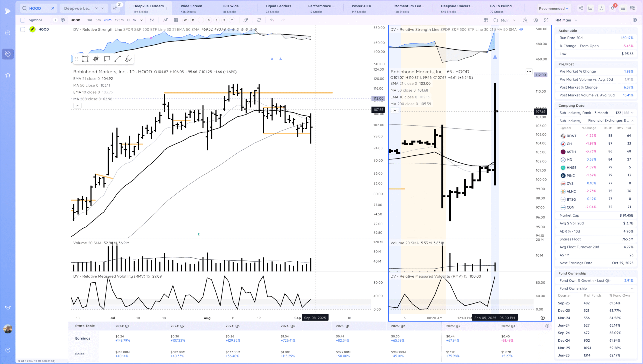643x364 pixels.
Task: Open Stats Table settings gear
Action: point(547,326)
